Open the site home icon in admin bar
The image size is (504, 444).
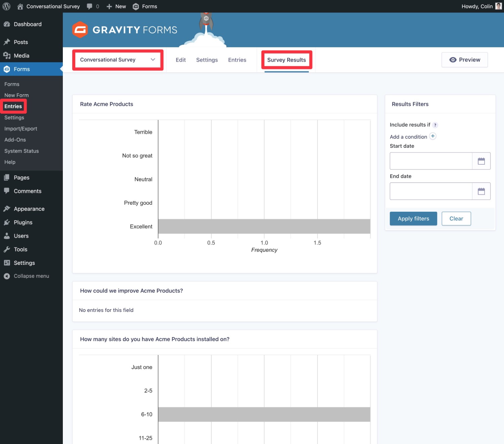click(x=20, y=6)
